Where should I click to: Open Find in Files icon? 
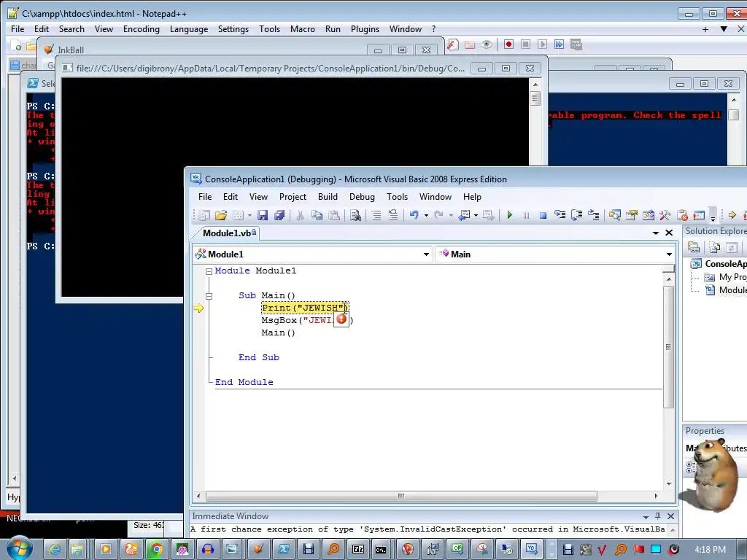(355, 215)
